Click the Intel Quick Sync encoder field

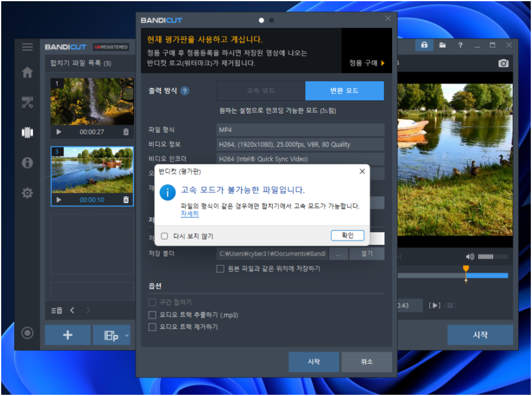point(300,159)
